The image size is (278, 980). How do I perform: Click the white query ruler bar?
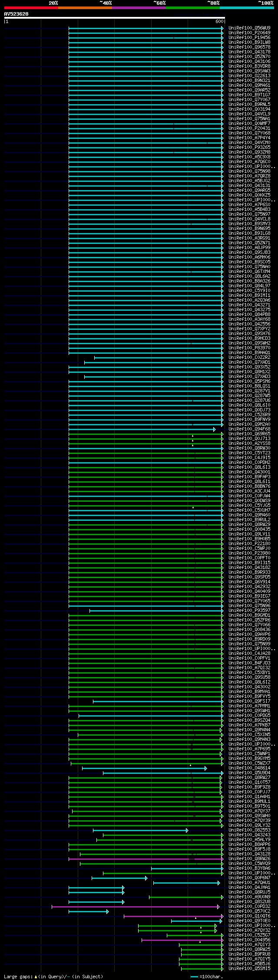114,18
